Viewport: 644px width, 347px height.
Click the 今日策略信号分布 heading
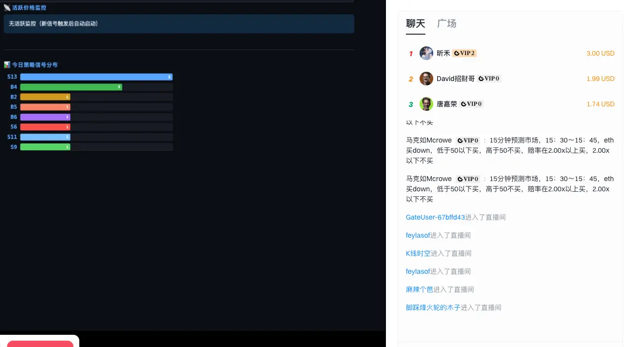click(35, 64)
